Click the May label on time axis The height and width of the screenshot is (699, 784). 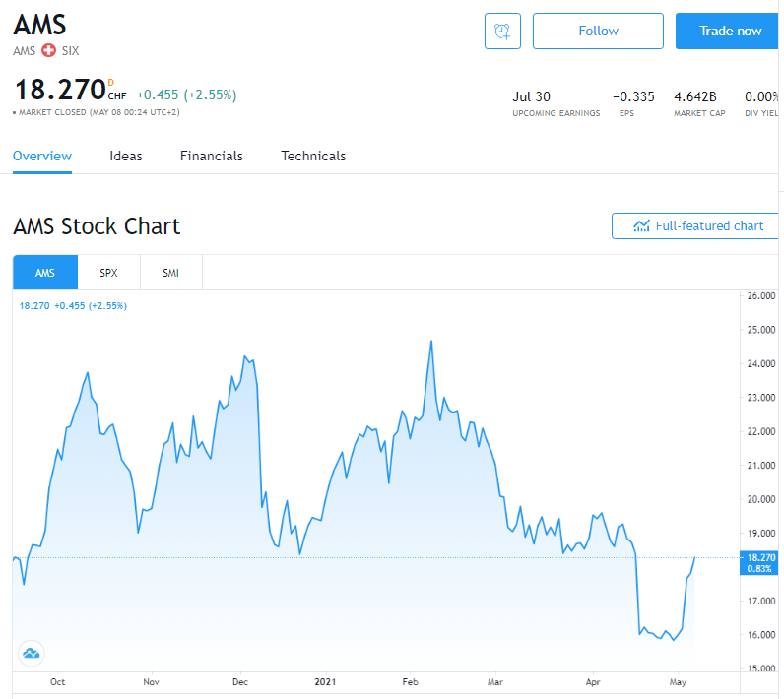pos(678,682)
